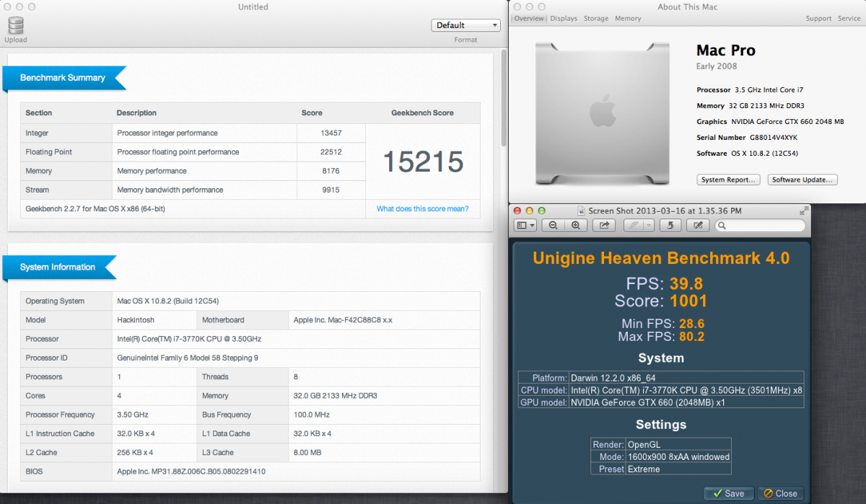This screenshot has width=866, height=504.
Task: Click the Processor ID value text
Action: pos(188,358)
